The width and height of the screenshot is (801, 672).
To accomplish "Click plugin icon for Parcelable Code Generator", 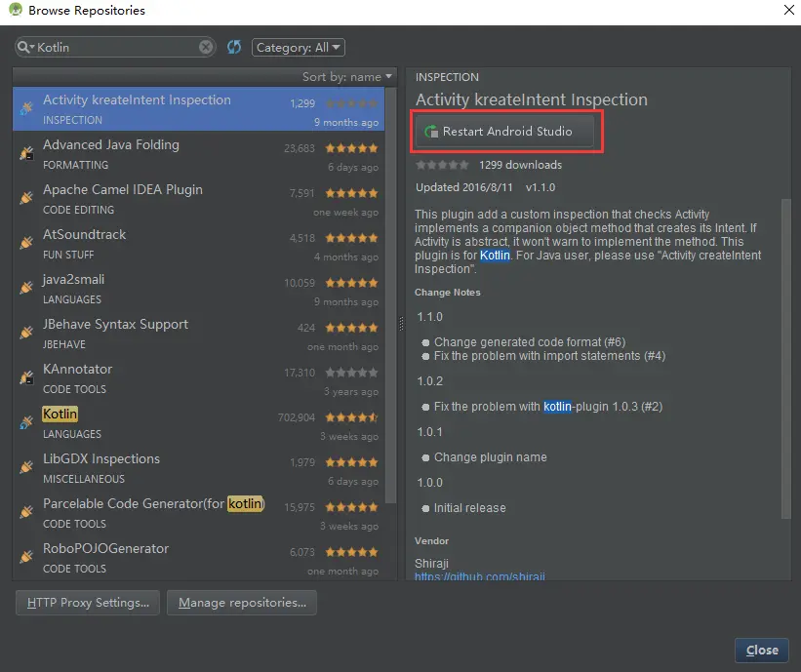I will click(x=26, y=511).
